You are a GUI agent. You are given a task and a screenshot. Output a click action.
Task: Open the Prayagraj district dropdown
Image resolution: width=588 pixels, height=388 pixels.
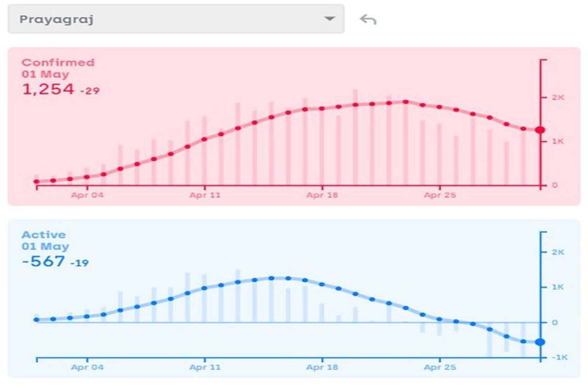175,19
